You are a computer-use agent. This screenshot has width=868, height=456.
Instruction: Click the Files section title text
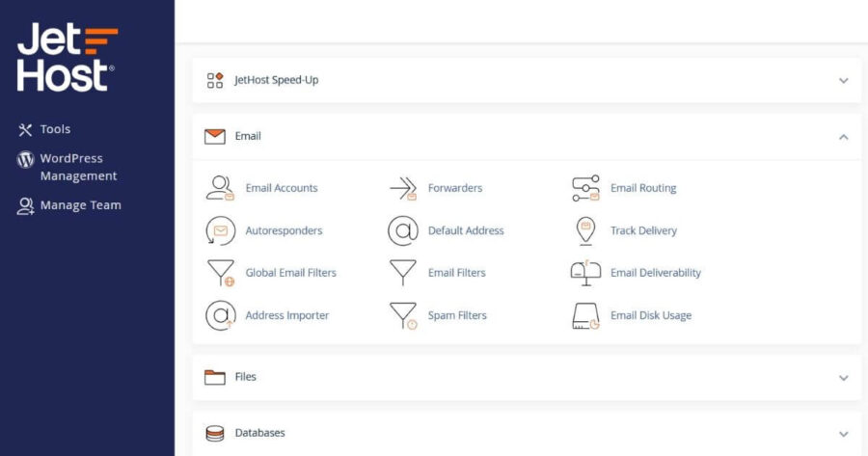click(x=245, y=377)
